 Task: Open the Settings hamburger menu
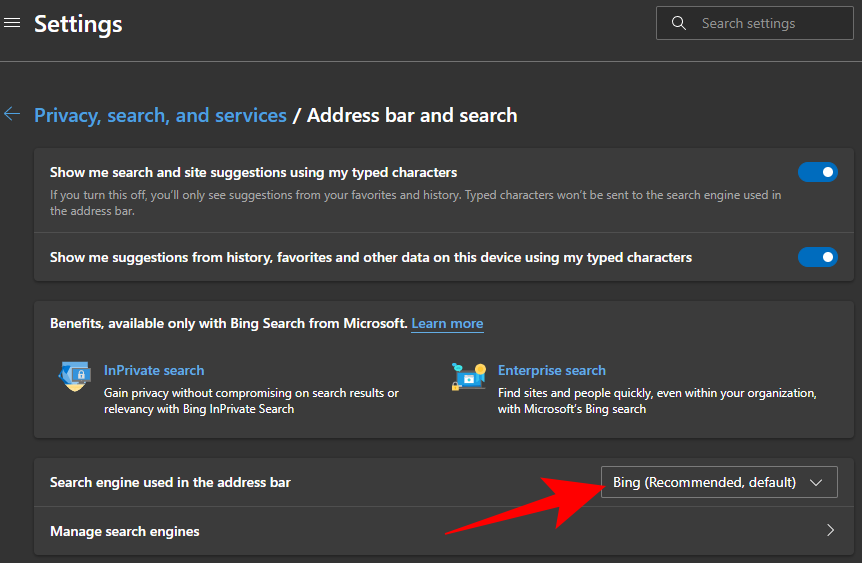pos(12,23)
